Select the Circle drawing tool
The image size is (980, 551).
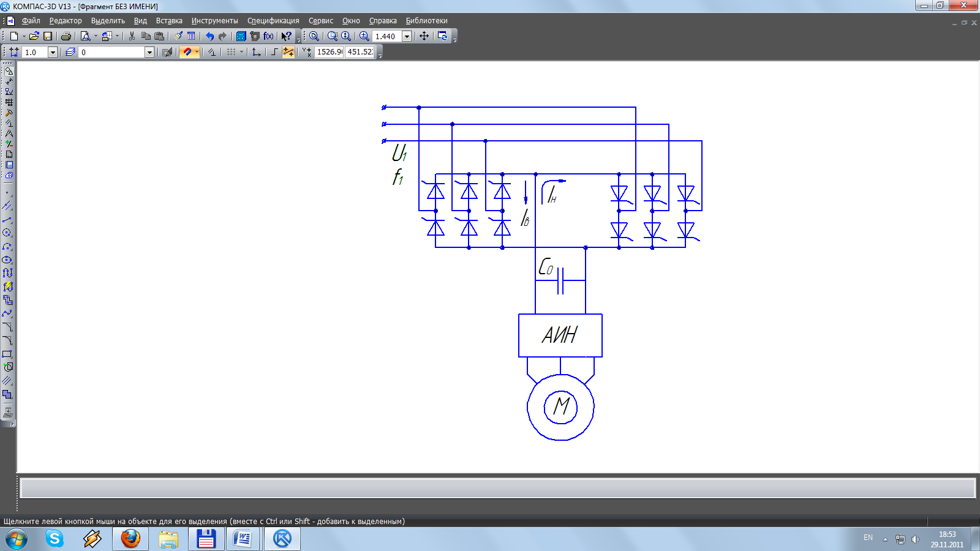[x=7, y=233]
